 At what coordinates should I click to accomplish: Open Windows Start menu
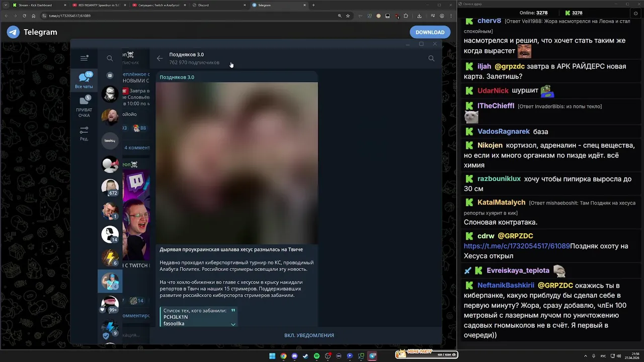[x=272, y=356]
